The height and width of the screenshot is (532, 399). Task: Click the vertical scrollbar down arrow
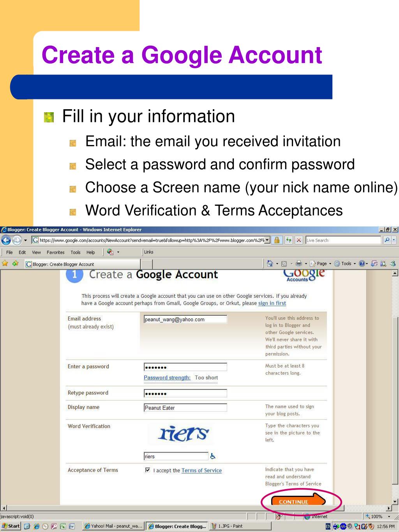coord(395,502)
